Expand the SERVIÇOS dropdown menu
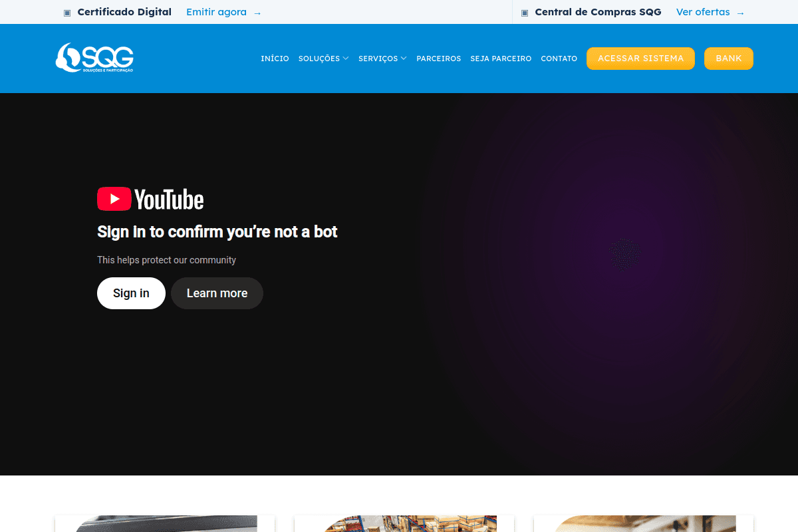Image resolution: width=798 pixels, height=532 pixels. [x=382, y=59]
